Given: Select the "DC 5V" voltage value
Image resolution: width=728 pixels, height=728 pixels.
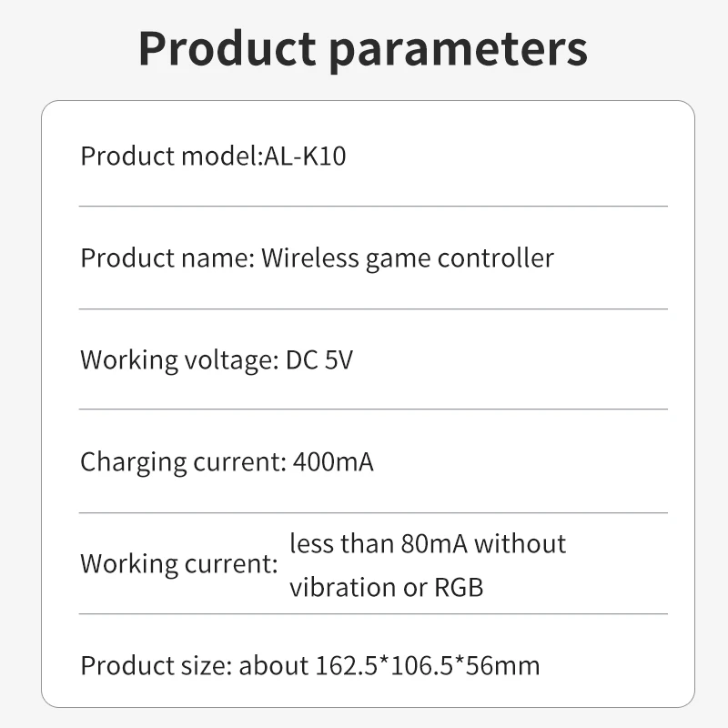Looking at the screenshot, I should (319, 359).
